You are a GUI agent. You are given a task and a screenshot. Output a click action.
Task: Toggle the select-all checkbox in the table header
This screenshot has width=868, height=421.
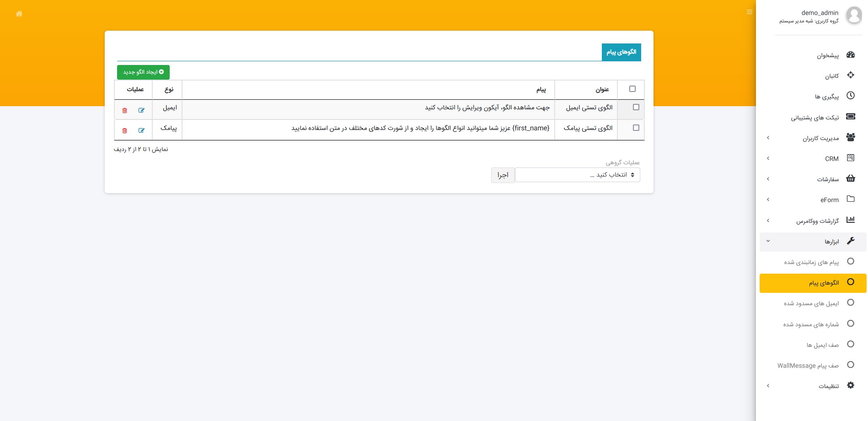[x=632, y=89]
